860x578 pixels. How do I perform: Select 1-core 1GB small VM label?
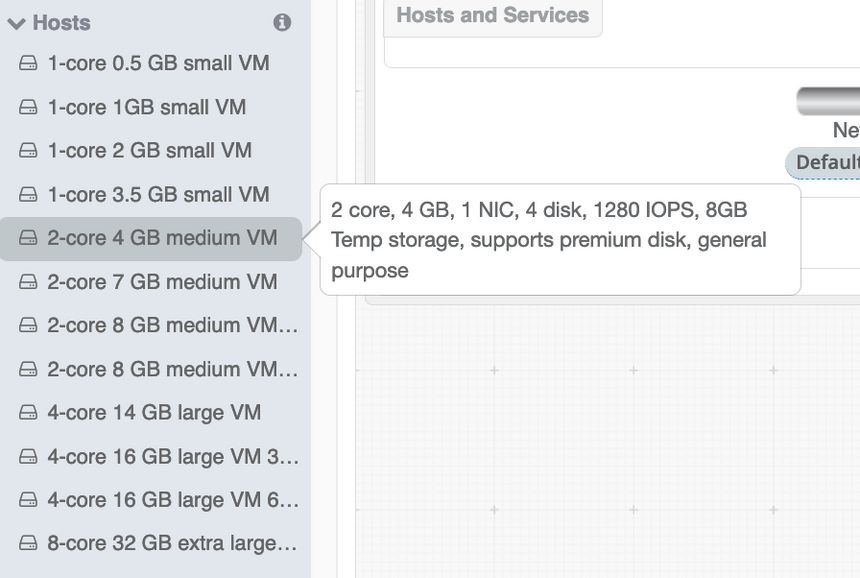(x=146, y=107)
